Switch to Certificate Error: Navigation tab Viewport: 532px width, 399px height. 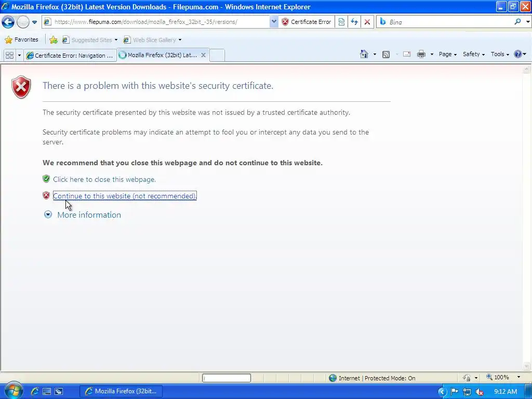pos(70,55)
